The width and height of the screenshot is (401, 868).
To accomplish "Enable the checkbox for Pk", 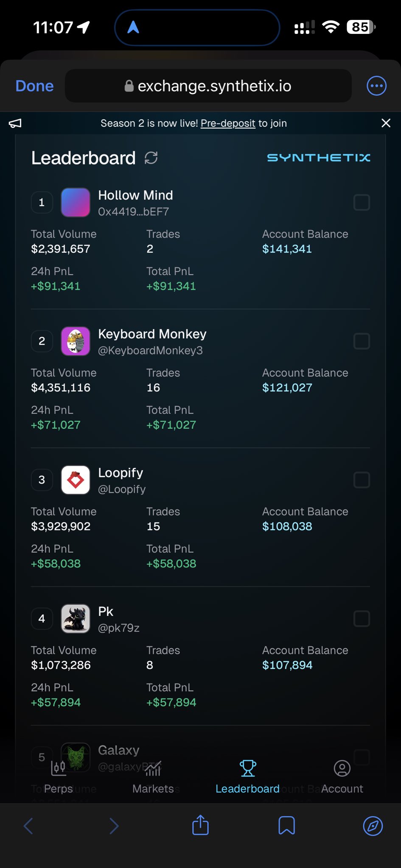I will point(362,619).
